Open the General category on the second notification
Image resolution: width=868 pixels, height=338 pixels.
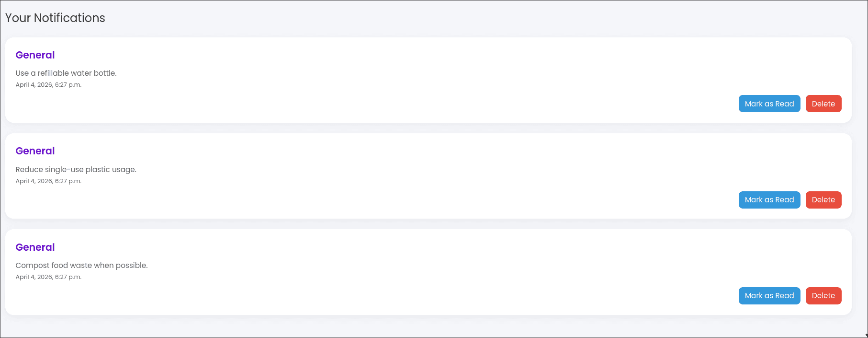35,151
